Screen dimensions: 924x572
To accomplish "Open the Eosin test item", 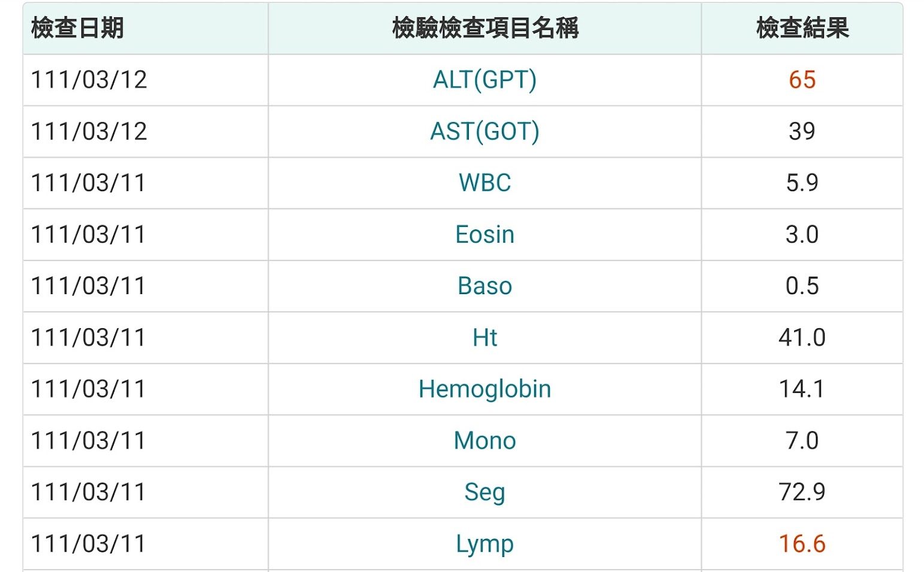I will pyautogui.click(x=484, y=234).
